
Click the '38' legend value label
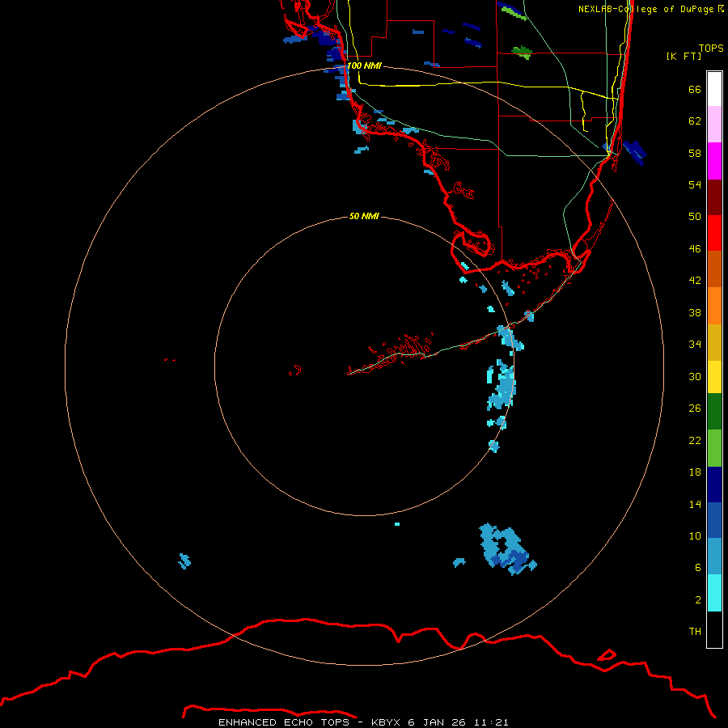[x=695, y=312]
